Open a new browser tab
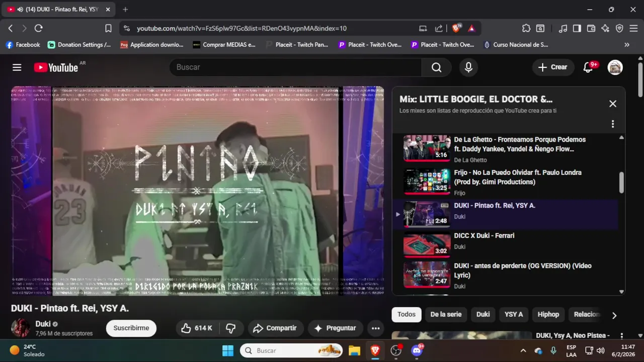The image size is (644, 362). click(125, 10)
